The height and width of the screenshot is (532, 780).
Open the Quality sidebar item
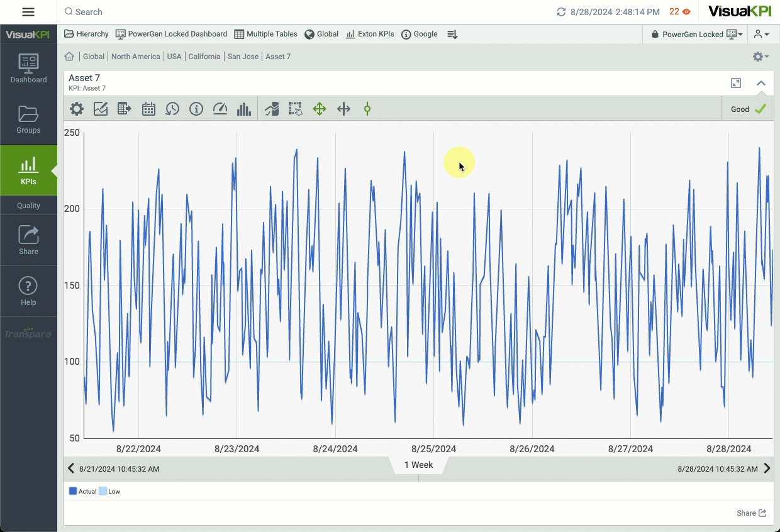click(28, 205)
